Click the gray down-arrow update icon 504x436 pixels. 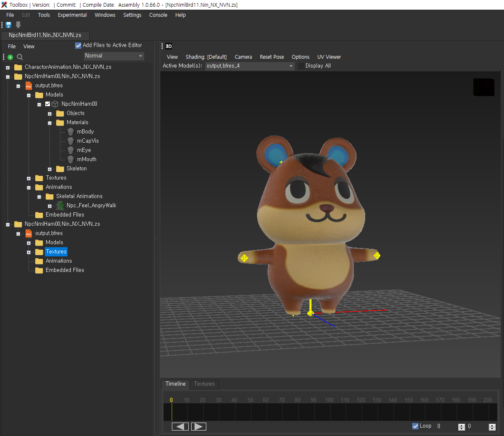[x=18, y=25]
